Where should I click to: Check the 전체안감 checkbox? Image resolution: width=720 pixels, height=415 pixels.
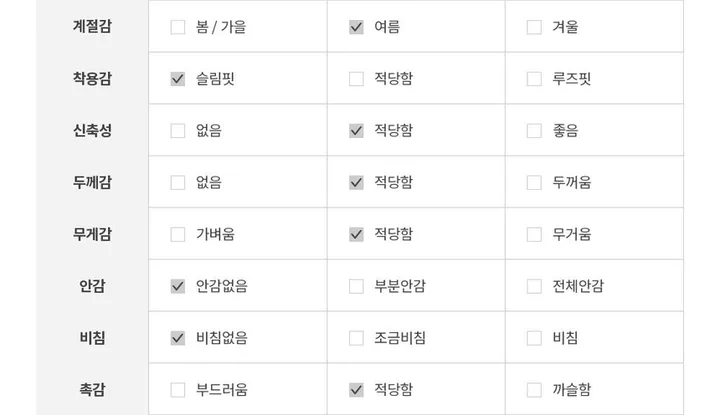pos(534,286)
